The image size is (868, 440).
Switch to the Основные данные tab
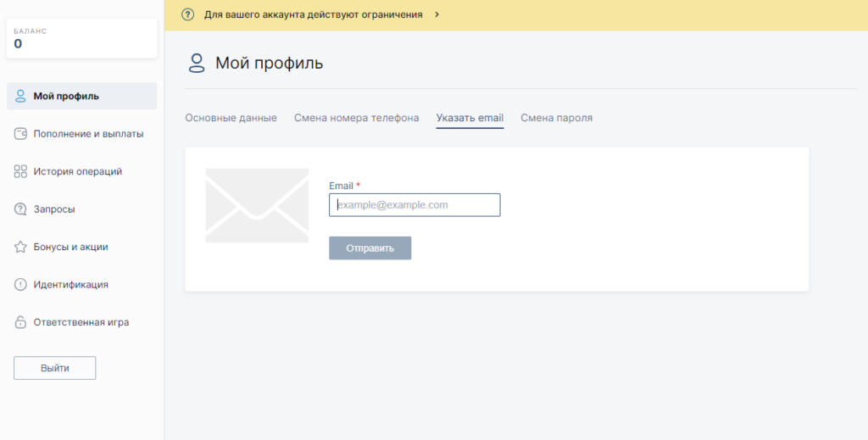coord(231,118)
